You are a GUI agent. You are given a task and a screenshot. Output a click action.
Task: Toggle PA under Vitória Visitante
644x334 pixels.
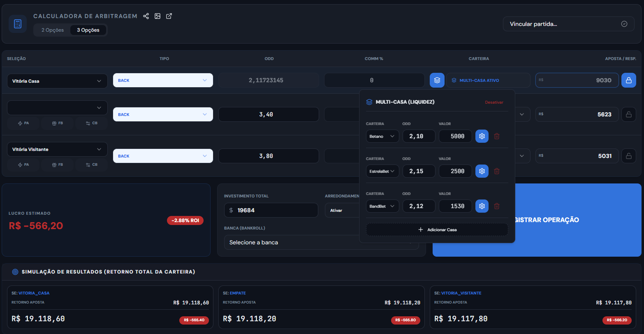tap(23, 165)
